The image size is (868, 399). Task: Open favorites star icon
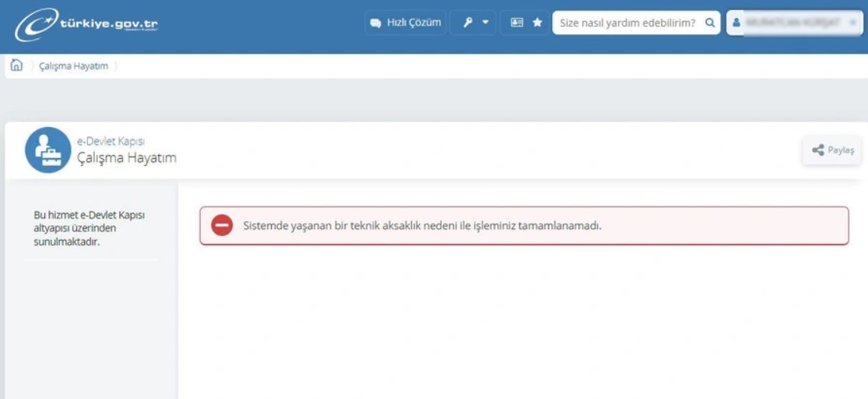click(537, 23)
